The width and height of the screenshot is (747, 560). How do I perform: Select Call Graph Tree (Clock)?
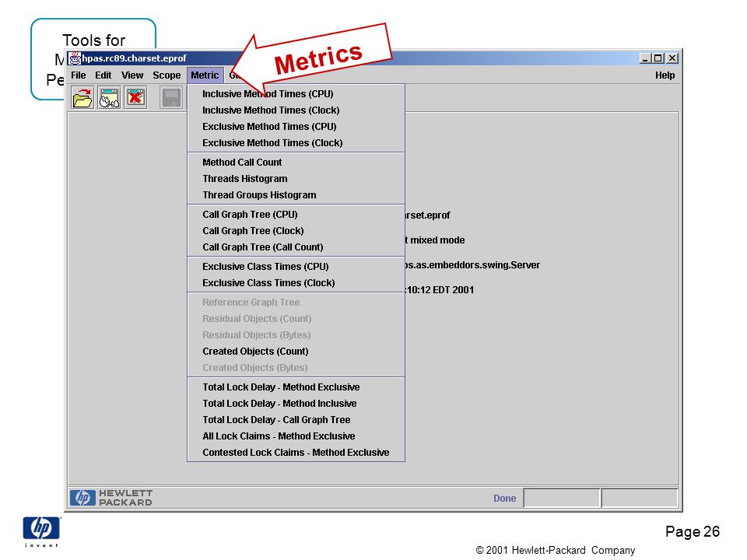pyautogui.click(x=296, y=230)
